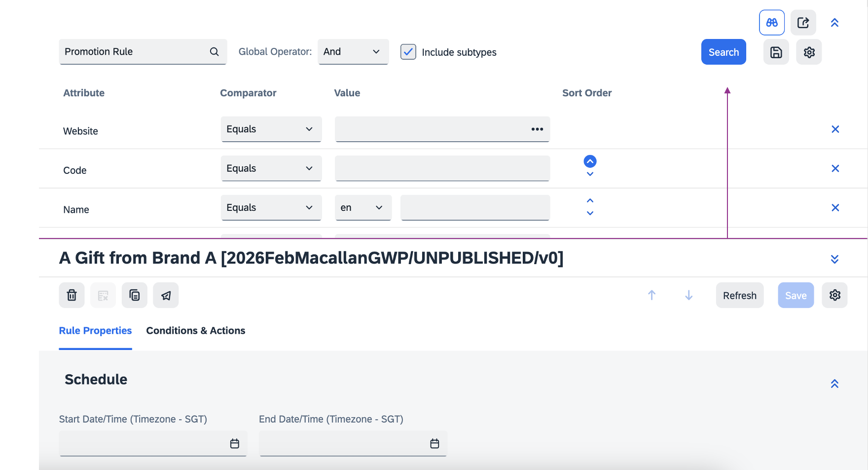Click the clone rule copy icon
The image size is (868, 470).
tap(135, 295)
